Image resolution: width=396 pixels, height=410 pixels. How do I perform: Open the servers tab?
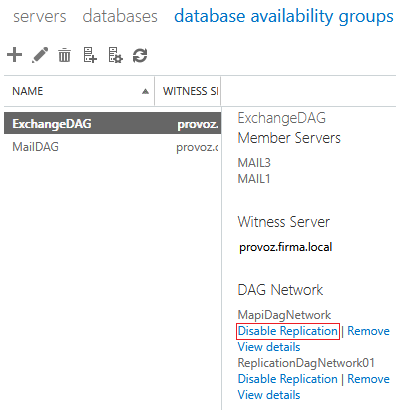pos(40,16)
